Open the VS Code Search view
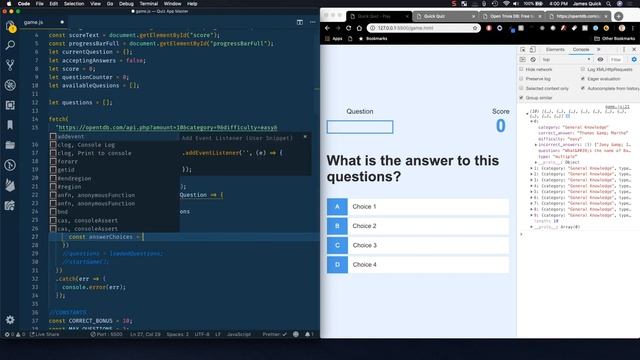Screen dimensions: 640x360 click(x=10, y=45)
